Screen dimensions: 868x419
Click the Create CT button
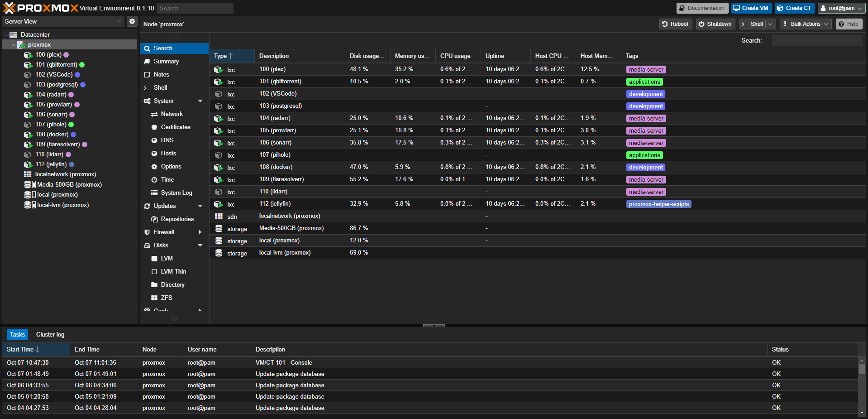[x=794, y=8]
